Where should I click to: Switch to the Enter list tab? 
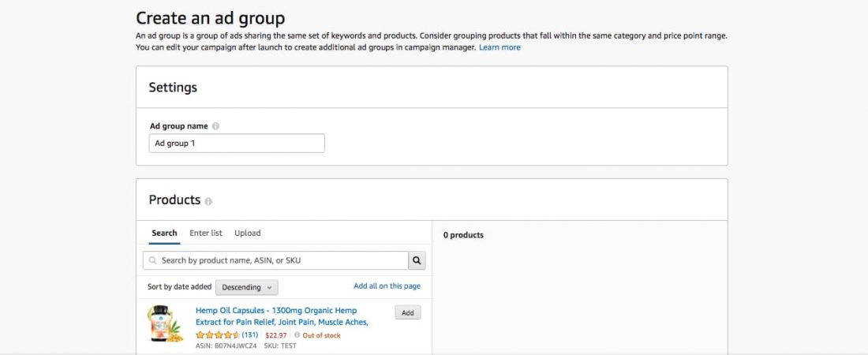[x=206, y=234]
